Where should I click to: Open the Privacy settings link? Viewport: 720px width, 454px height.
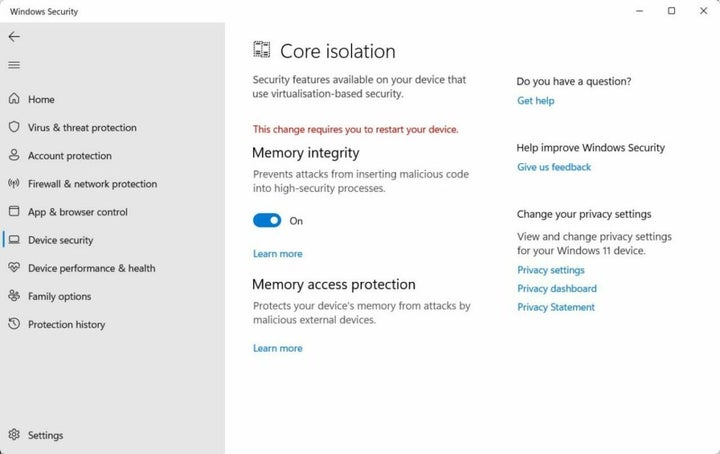pyautogui.click(x=551, y=270)
